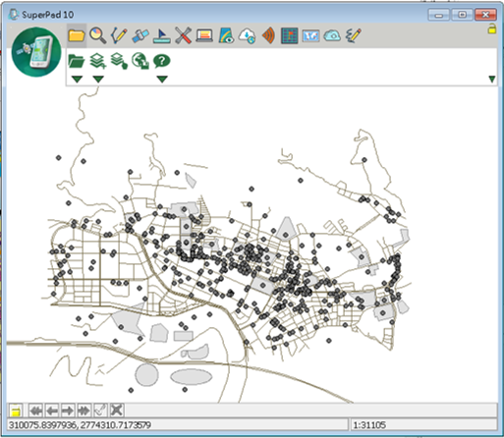Click the sailboat navigation icon
Viewport: 504px width, 438px height.
point(161,35)
